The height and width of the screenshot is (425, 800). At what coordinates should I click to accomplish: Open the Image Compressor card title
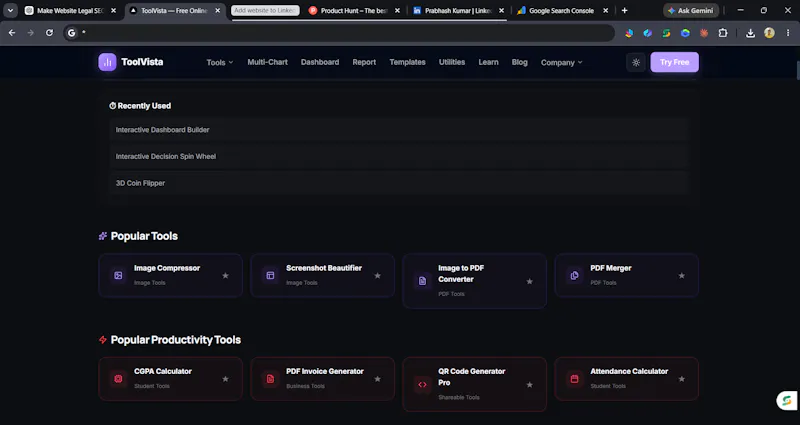click(x=167, y=268)
